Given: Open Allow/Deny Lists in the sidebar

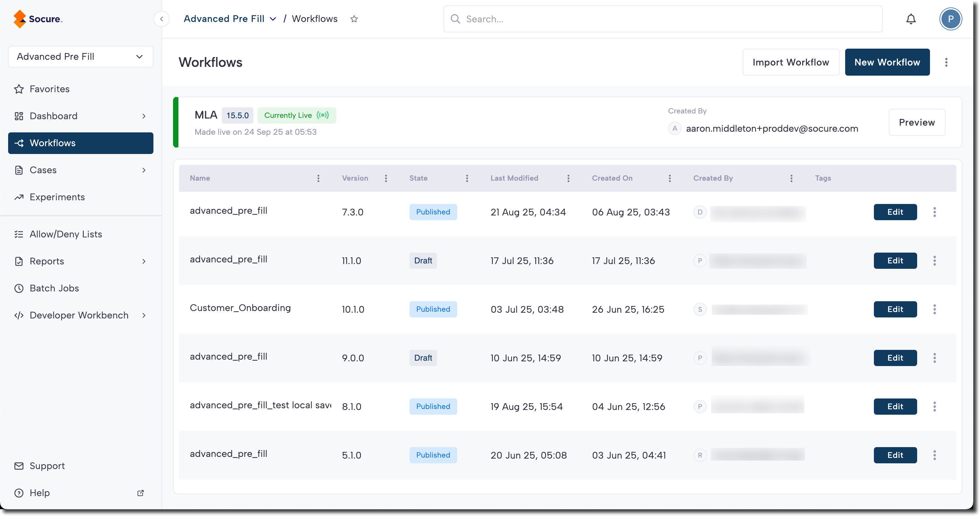Looking at the screenshot, I should point(66,234).
